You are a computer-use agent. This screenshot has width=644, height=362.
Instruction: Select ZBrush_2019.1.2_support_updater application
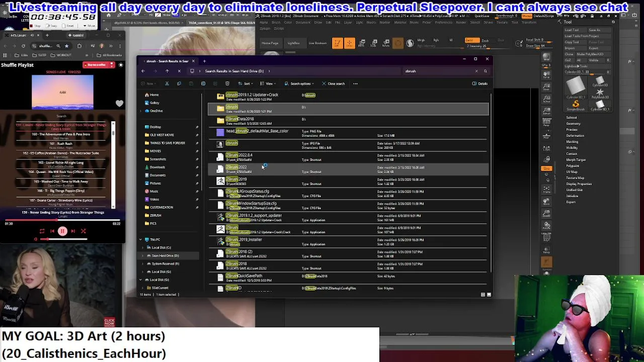pos(348,217)
